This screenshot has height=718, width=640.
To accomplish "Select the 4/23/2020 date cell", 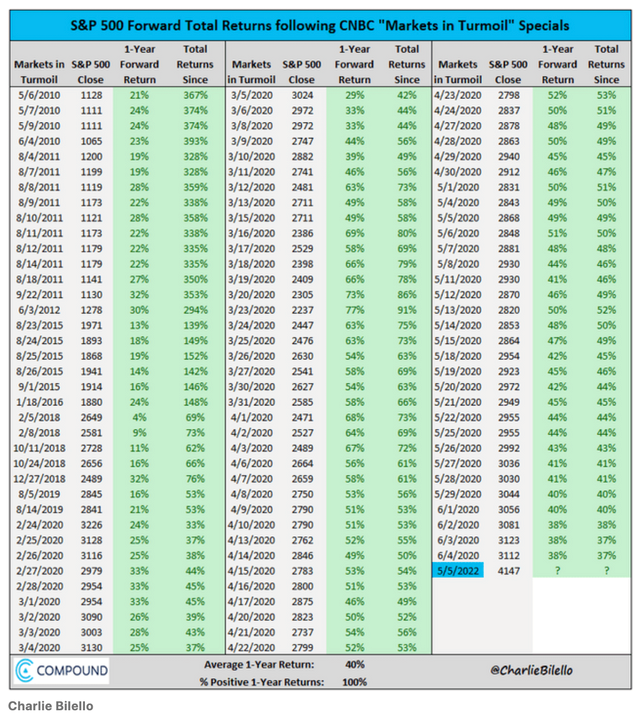I will [x=456, y=96].
